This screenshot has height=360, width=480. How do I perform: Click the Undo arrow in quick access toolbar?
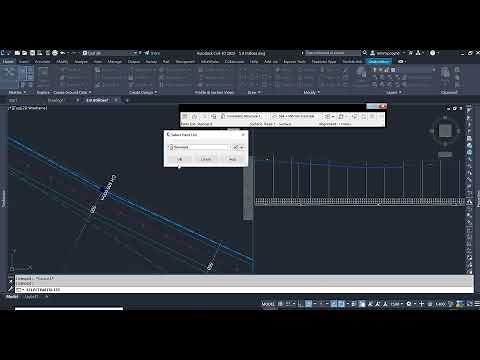(62, 53)
